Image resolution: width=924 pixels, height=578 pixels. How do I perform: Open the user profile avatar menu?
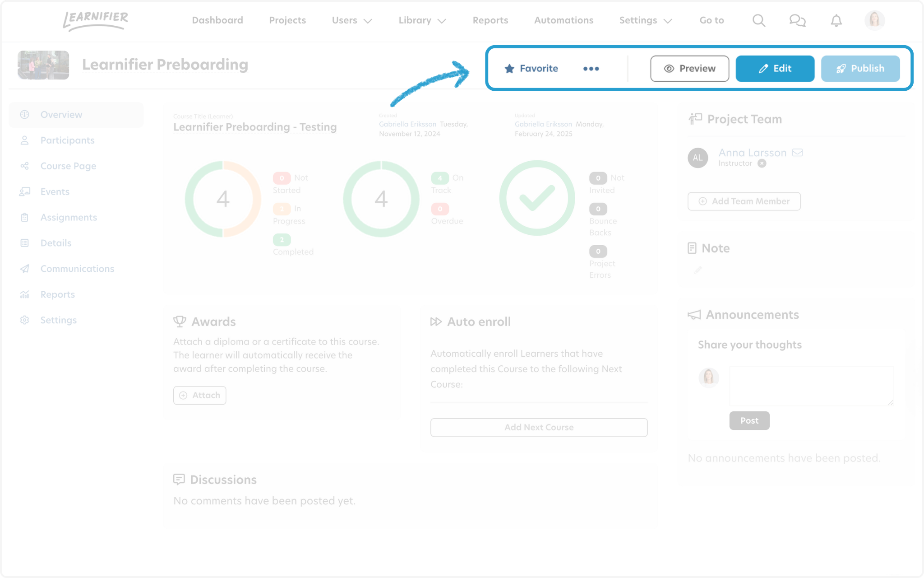pos(874,20)
